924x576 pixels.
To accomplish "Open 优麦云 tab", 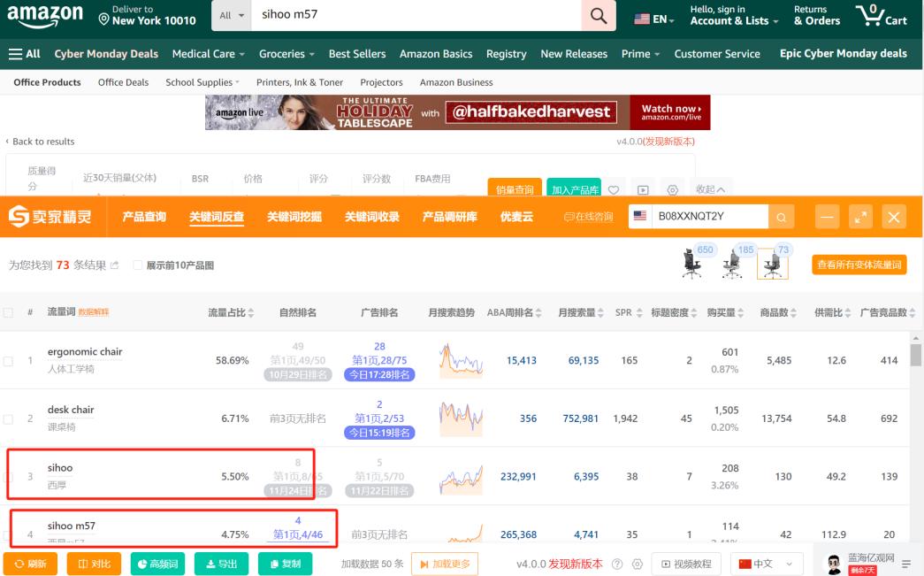I will point(516,217).
